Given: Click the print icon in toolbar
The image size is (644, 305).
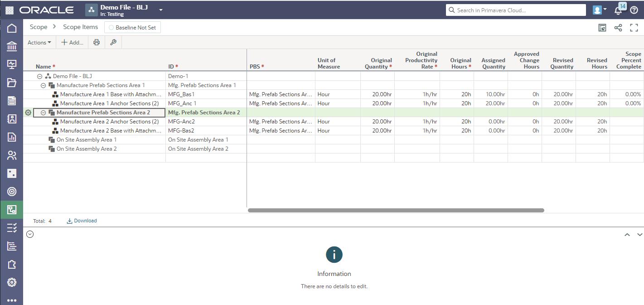Looking at the screenshot, I should 96,42.
